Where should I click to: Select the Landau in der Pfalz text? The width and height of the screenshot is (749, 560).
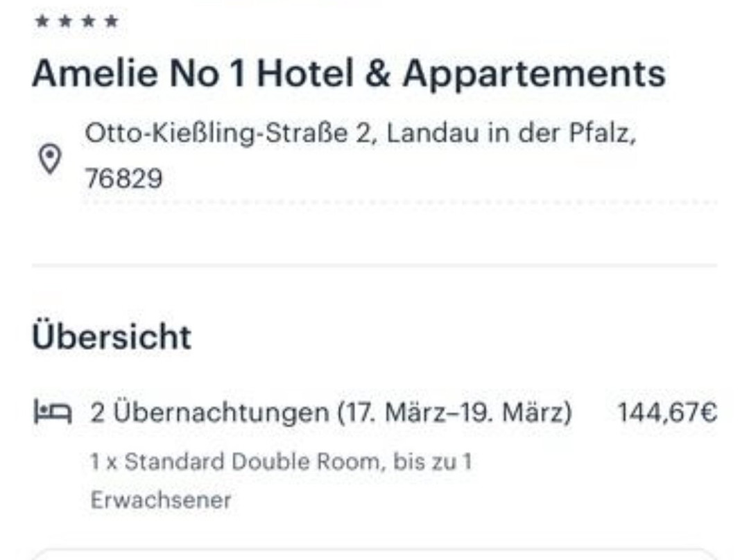point(510,132)
